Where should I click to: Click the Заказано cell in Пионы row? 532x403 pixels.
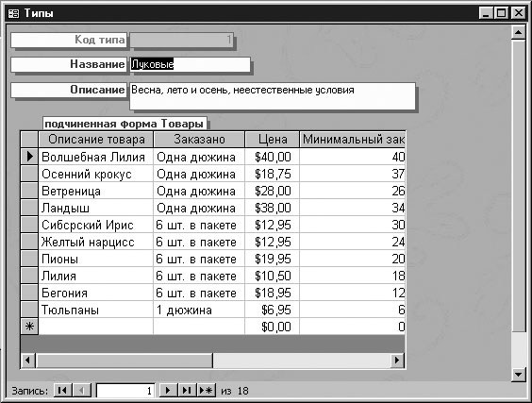coord(199,259)
